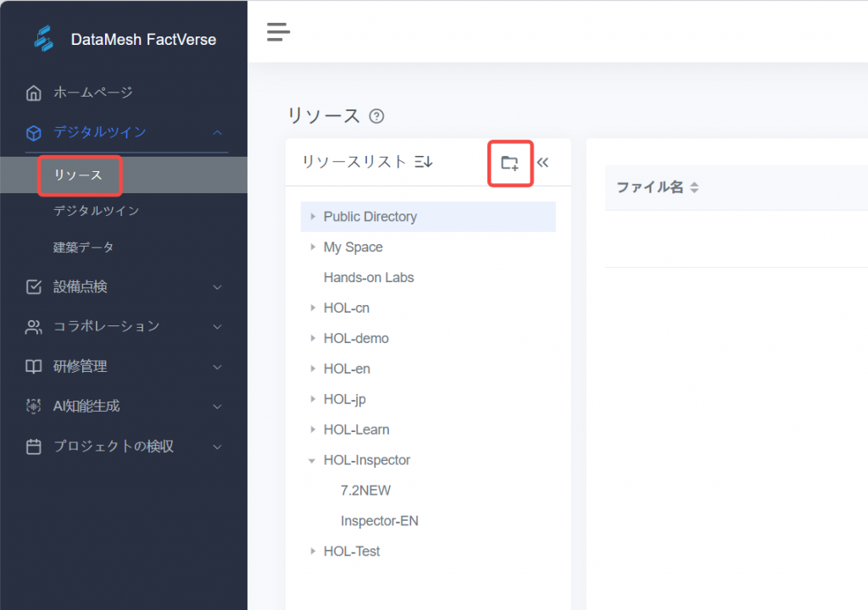Expand the Public Directory tree node

(x=313, y=216)
